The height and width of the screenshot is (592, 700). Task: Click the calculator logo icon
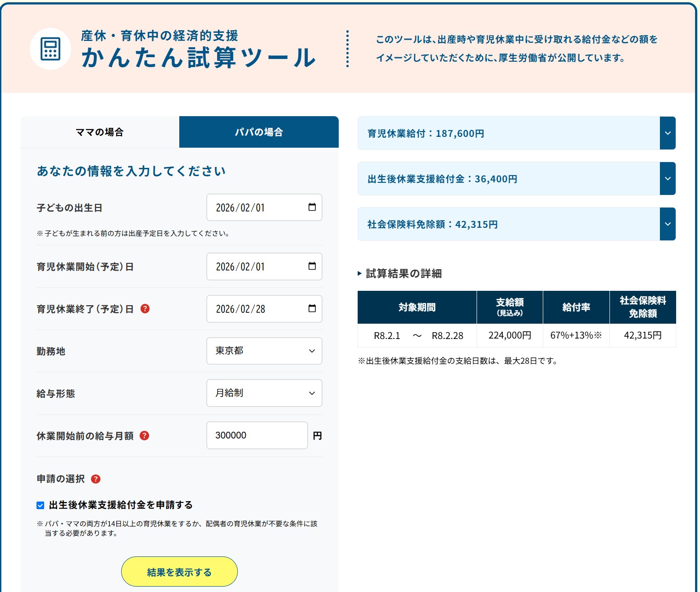pos(50,49)
